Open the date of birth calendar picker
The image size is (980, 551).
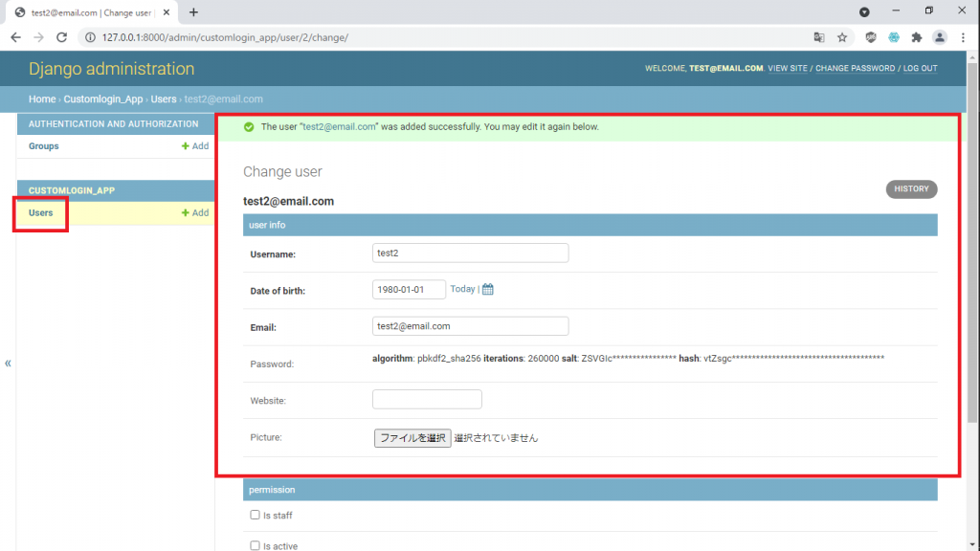488,290
